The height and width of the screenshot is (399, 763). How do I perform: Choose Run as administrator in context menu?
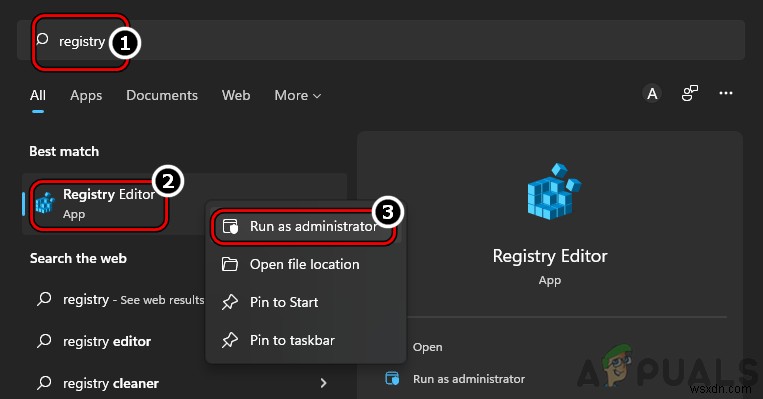(305, 226)
